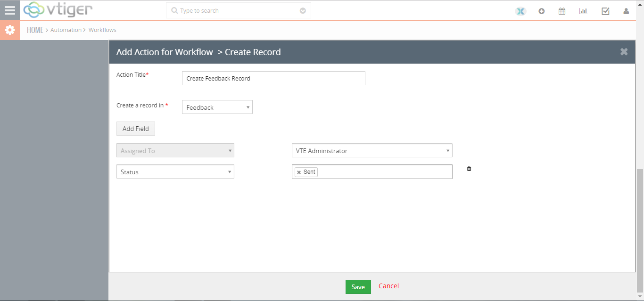Open the VTE Administrator dropdown
Screen dimensions: 644x301
point(372,151)
